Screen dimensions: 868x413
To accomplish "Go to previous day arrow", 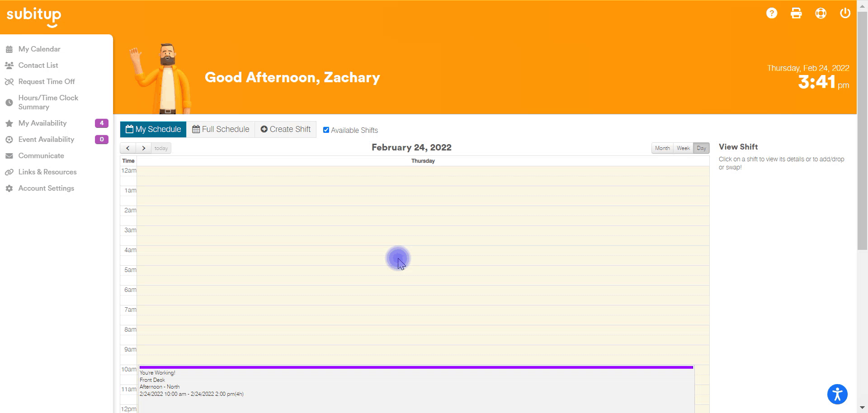I will pos(128,148).
